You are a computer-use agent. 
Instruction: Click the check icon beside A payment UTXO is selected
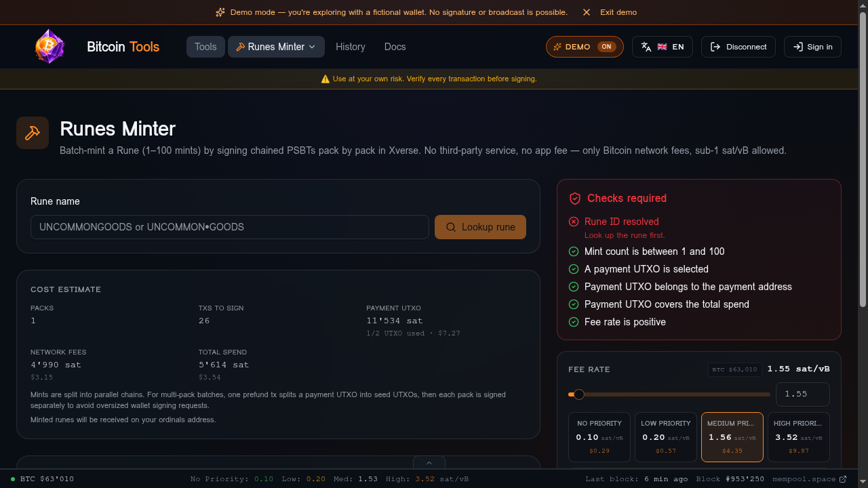click(574, 269)
